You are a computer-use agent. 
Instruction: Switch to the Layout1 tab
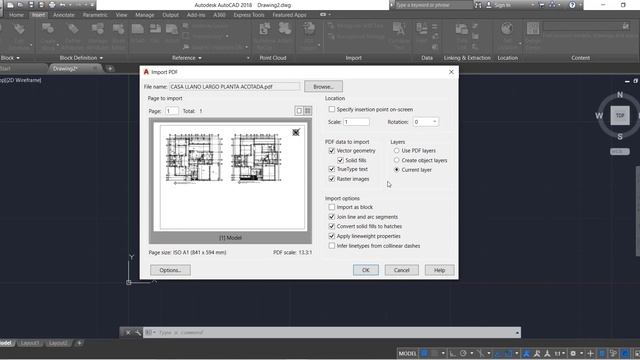click(30, 343)
